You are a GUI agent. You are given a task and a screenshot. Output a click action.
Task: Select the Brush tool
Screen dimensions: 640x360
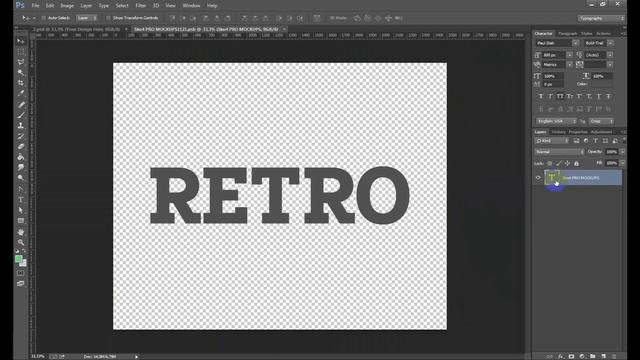point(21,115)
